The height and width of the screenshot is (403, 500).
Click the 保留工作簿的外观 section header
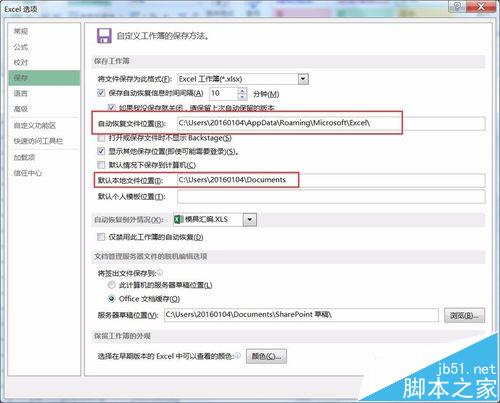pos(122,336)
